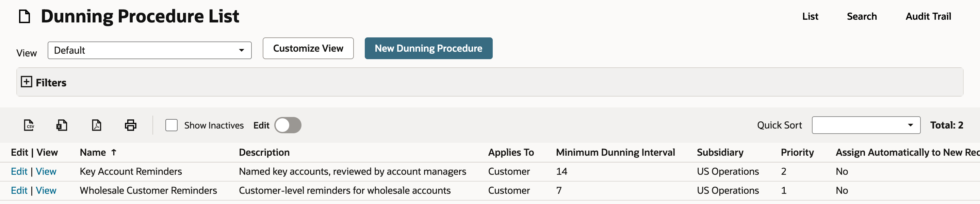Screen dimensions: 980x204
Task: Select the Key Account Reminders name cell
Action: 131,171
